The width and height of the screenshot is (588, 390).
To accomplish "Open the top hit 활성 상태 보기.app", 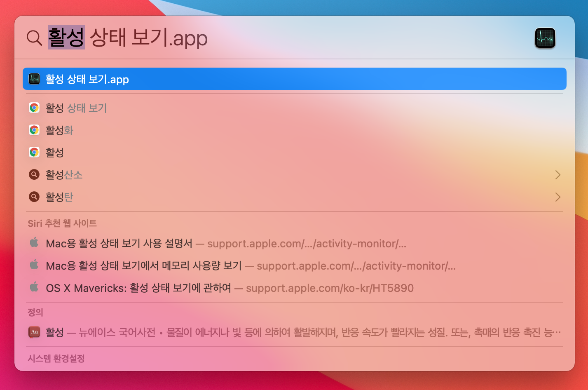I will click(x=295, y=79).
